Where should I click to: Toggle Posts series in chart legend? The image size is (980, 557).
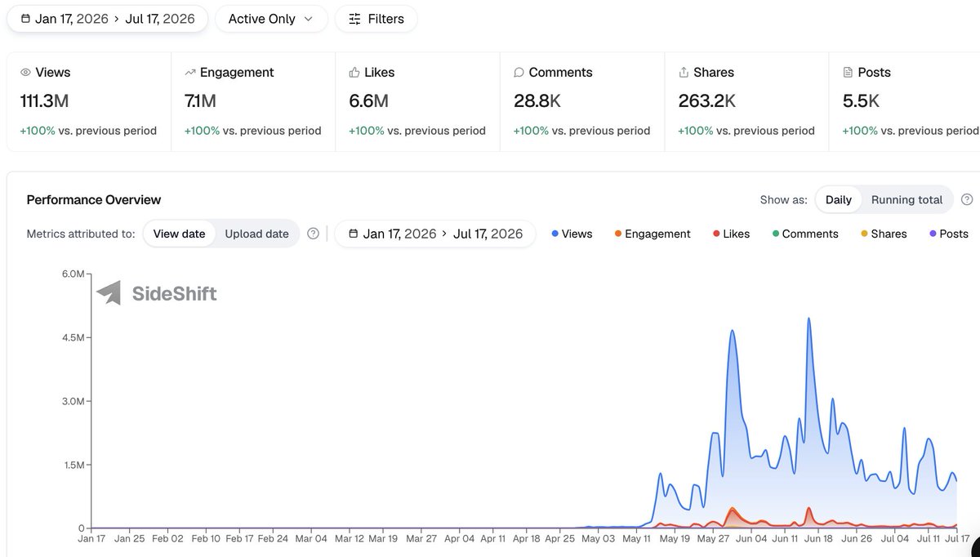coord(948,234)
